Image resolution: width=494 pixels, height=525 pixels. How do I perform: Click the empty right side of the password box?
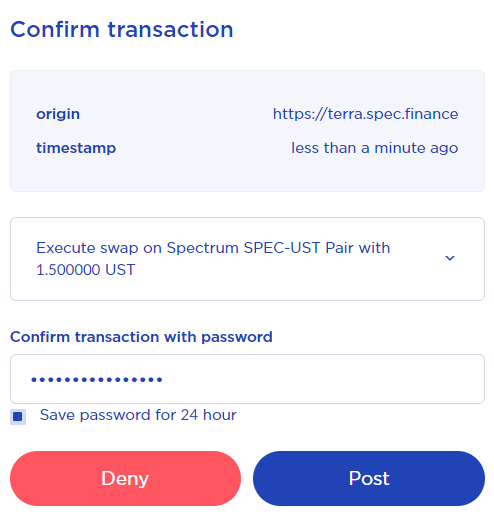(x=335, y=379)
